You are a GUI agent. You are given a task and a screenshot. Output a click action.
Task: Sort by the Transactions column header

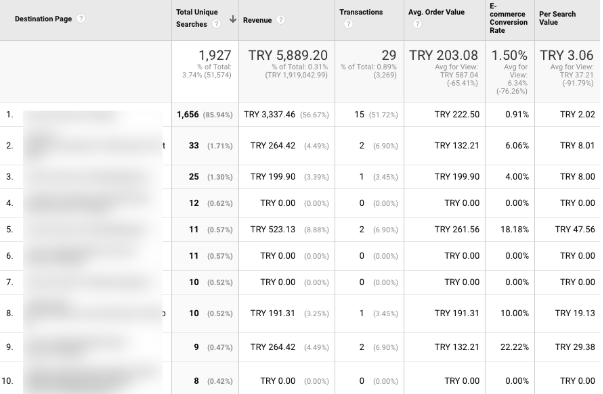click(x=361, y=12)
